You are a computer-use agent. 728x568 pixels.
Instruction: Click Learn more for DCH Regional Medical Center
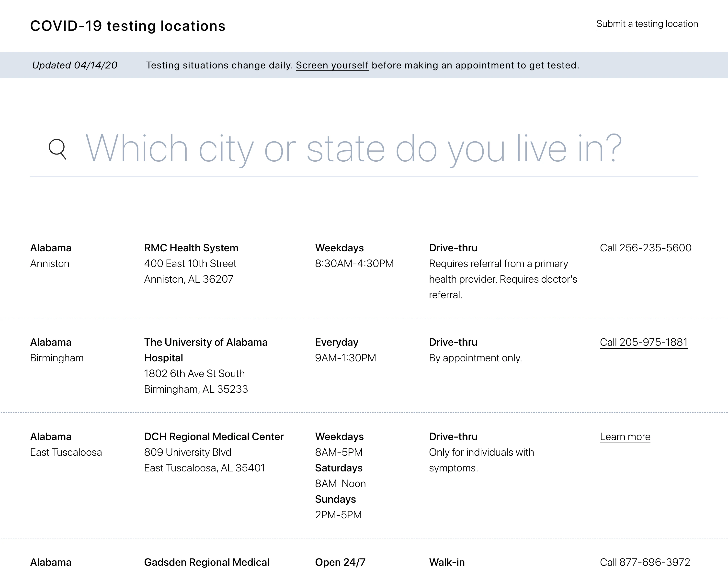click(625, 436)
